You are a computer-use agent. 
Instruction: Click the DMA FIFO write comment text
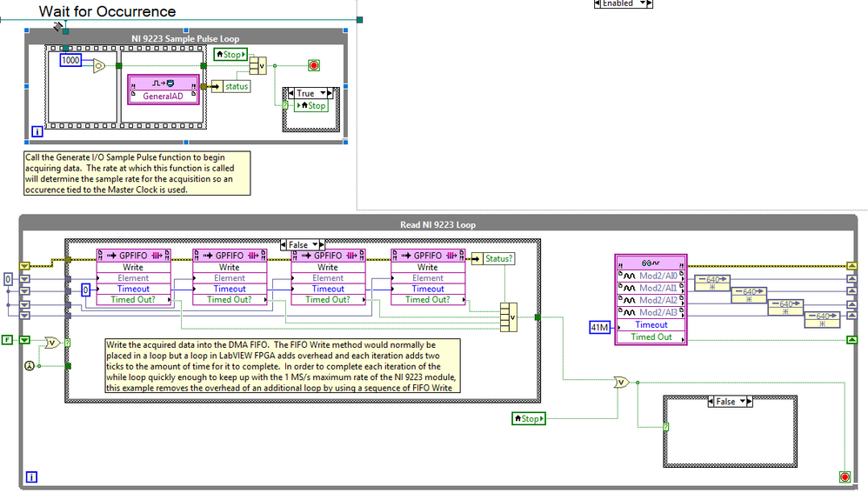(x=283, y=366)
